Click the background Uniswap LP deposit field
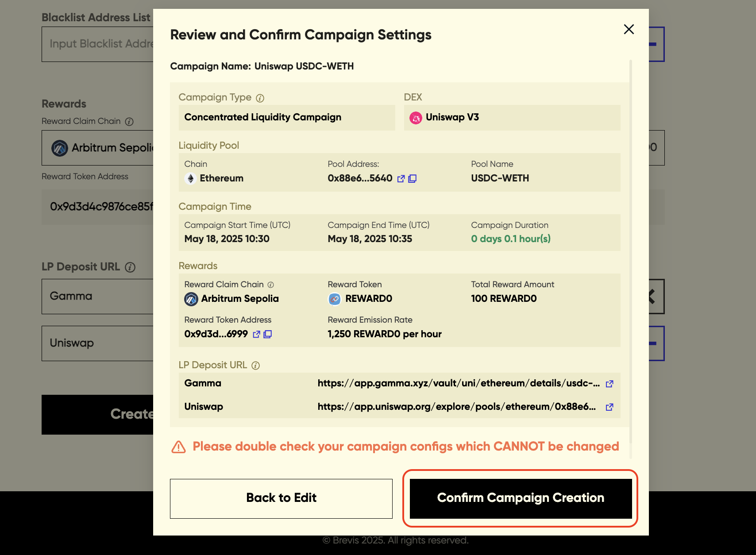The height and width of the screenshot is (555, 756). point(97,343)
